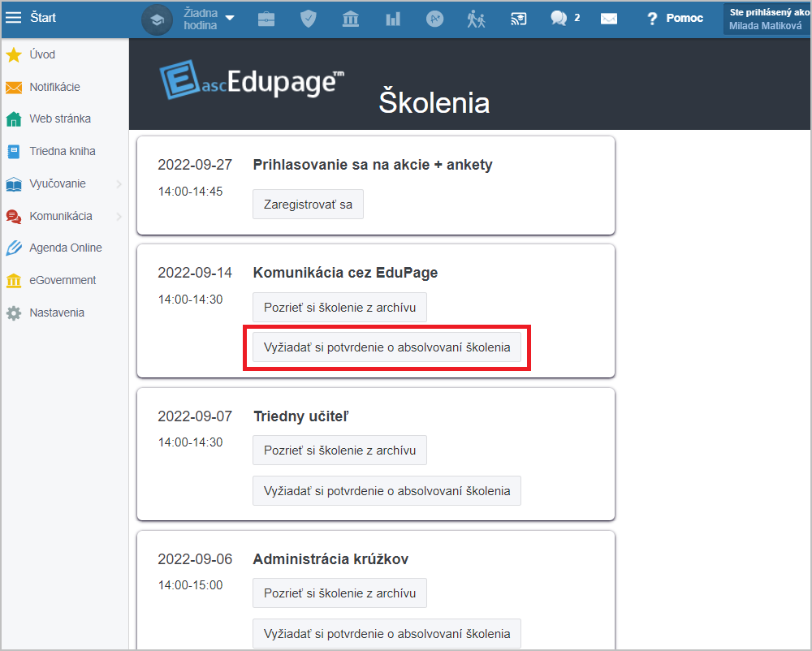Image resolution: width=812 pixels, height=651 pixels.
Task: Request certificate for Triedny učiteľ training
Action: (387, 490)
